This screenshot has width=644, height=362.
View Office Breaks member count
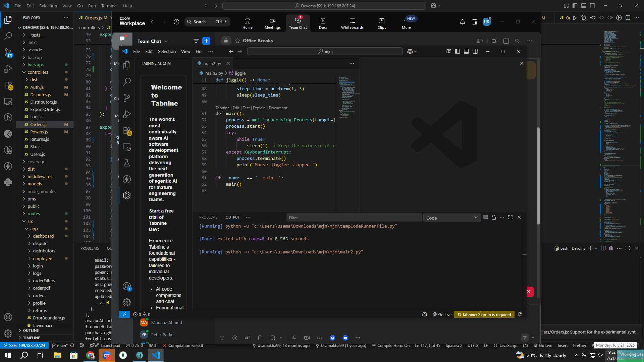pyautogui.click(x=480, y=41)
